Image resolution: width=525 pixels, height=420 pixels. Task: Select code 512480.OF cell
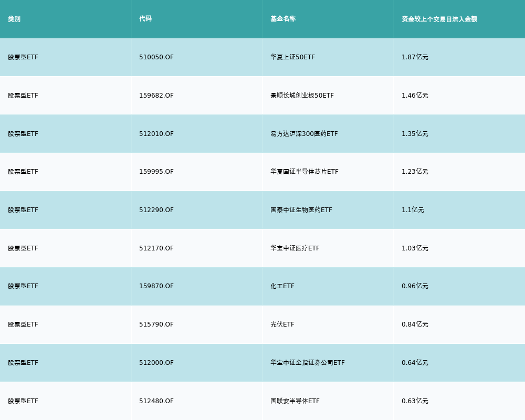pyautogui.click(x=156, y=401)
